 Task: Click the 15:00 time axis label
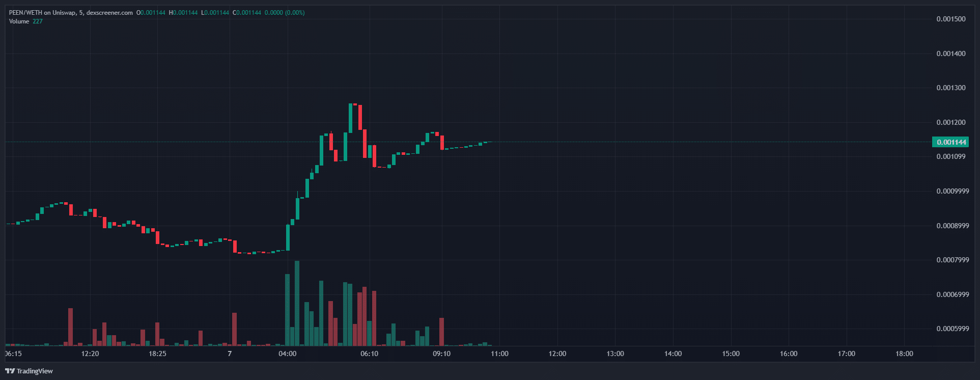(731, 354)
